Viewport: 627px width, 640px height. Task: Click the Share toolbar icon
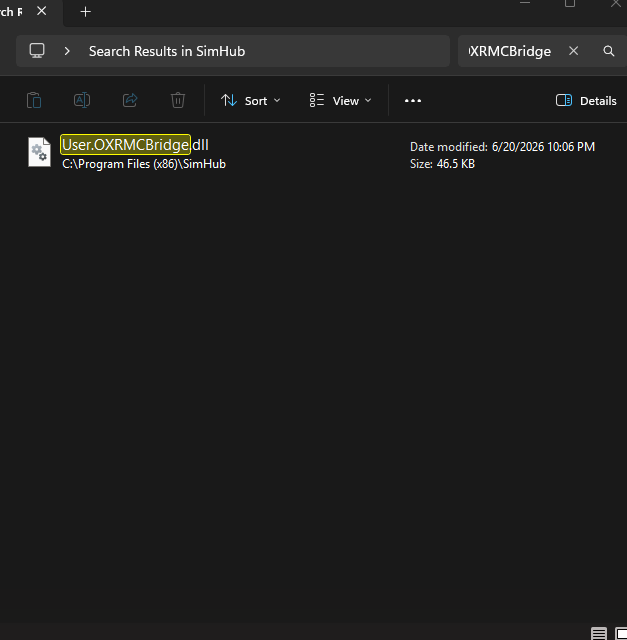130,100
